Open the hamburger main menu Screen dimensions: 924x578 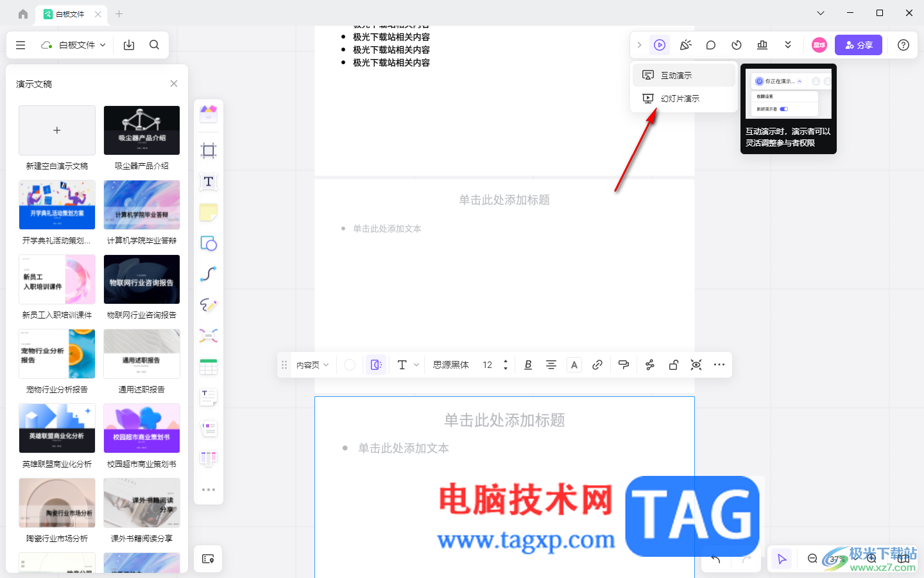click(x=21, y=45)
